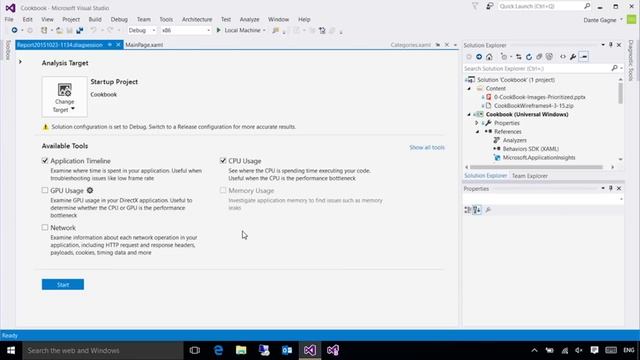Uncheck the Application Timeline checkbox

pos(45,161)
